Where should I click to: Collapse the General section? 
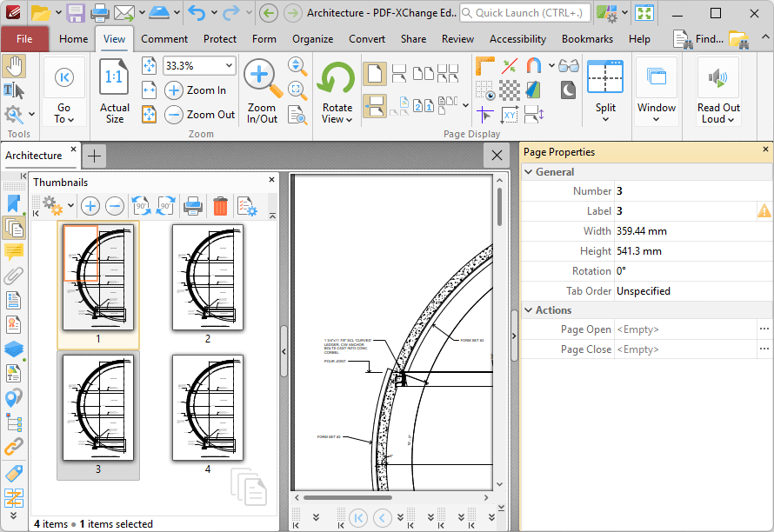pos(529,172)
